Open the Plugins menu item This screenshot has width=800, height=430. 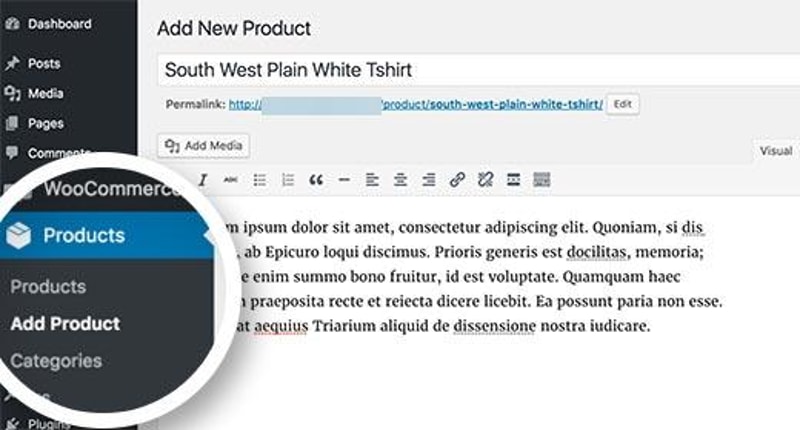coord(48,423)
